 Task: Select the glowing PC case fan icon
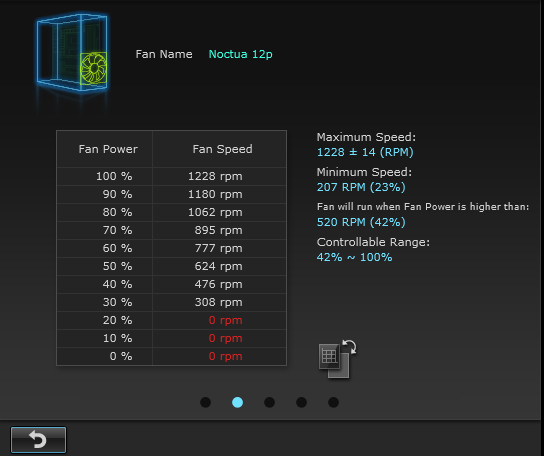(72, 52)
